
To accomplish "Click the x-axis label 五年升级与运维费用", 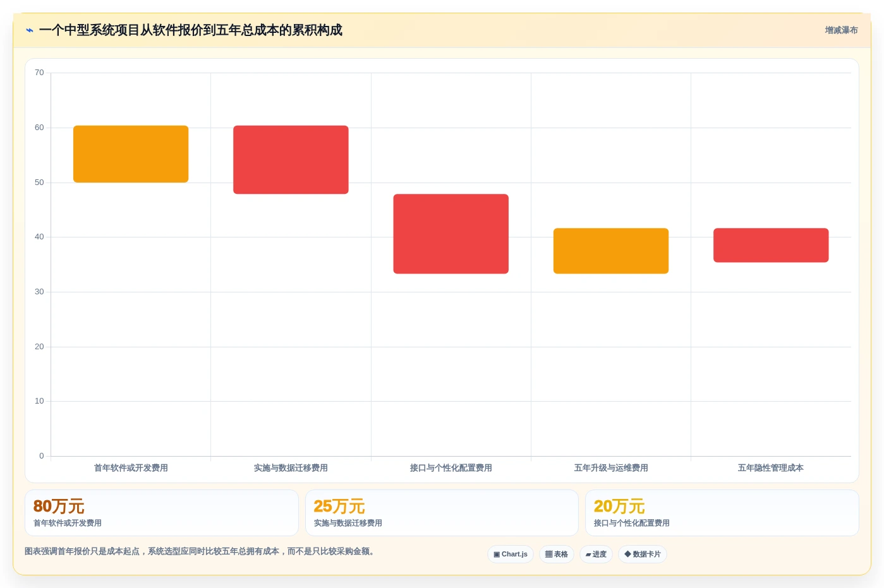I will point(611,468).
